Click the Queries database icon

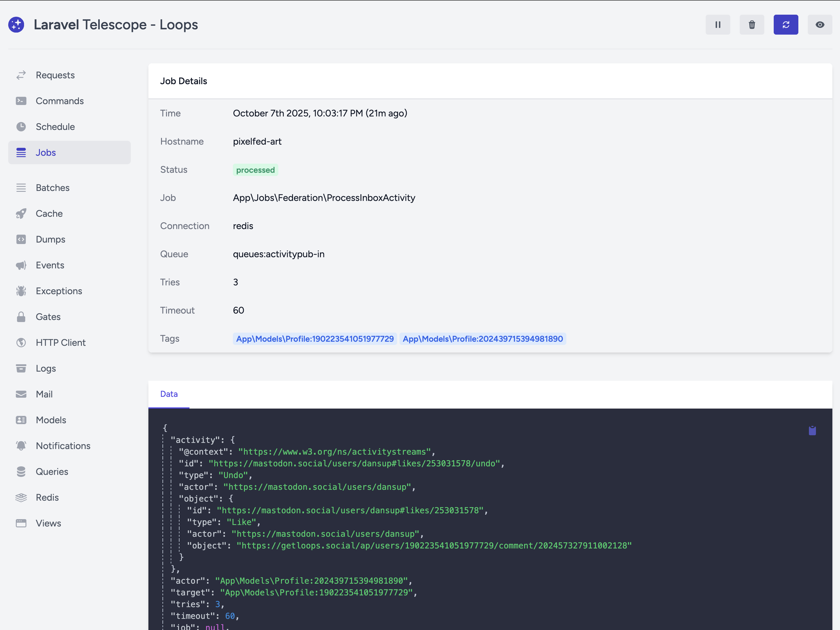21,472
